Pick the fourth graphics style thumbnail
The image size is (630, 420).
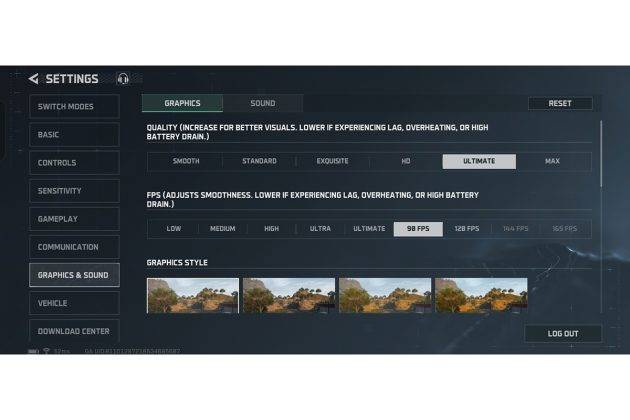tap(481, 295)
